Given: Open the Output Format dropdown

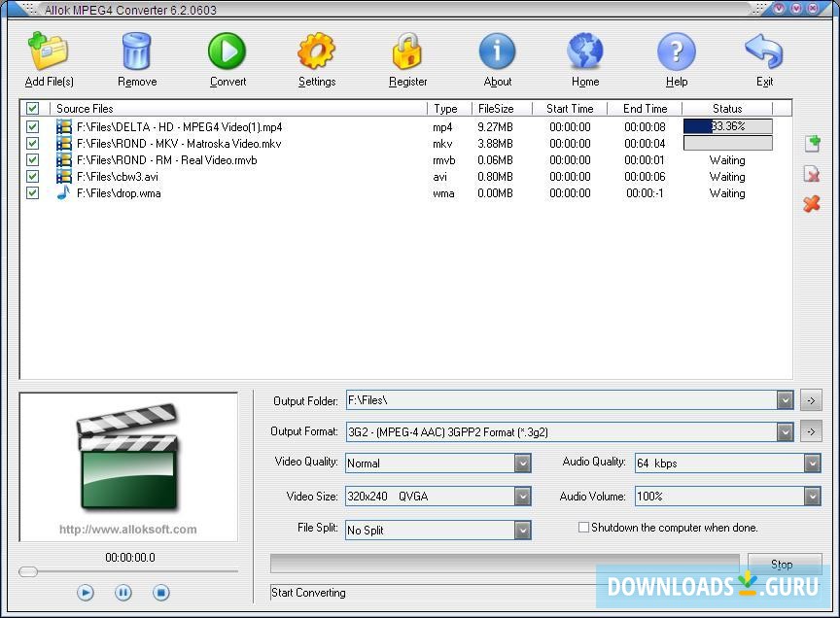Looking at the screenshot, I should point(786,431).
